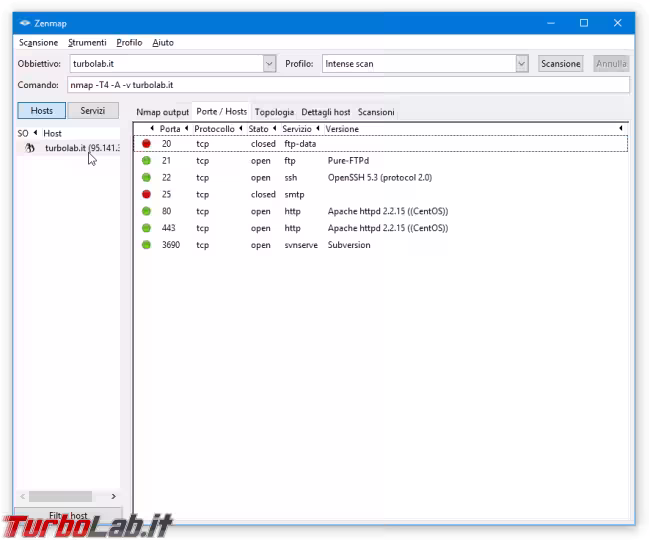The height and width of the screenshot is (540, 650).
Task: Sort host list by Host column
Action: point(52,133)
